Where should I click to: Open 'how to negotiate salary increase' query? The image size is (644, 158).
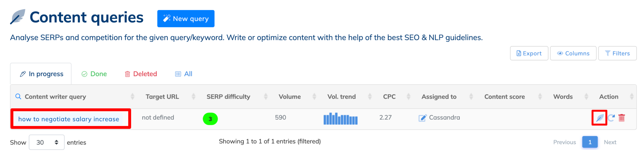click(x=69, y=119)
